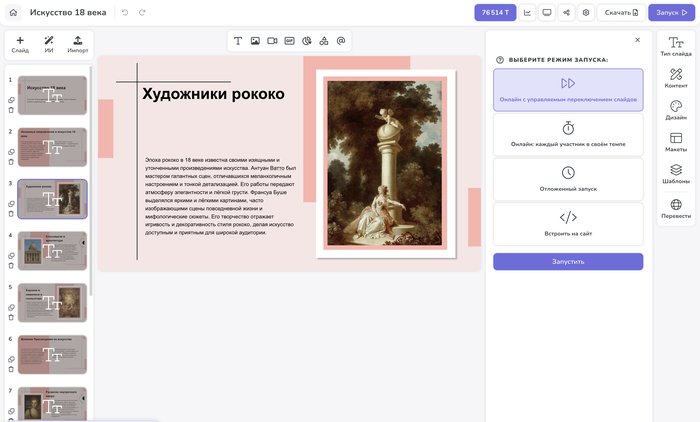Duplicate slide 2 with copy icon
The image size is (700, 422).
(x=11, y=152)
